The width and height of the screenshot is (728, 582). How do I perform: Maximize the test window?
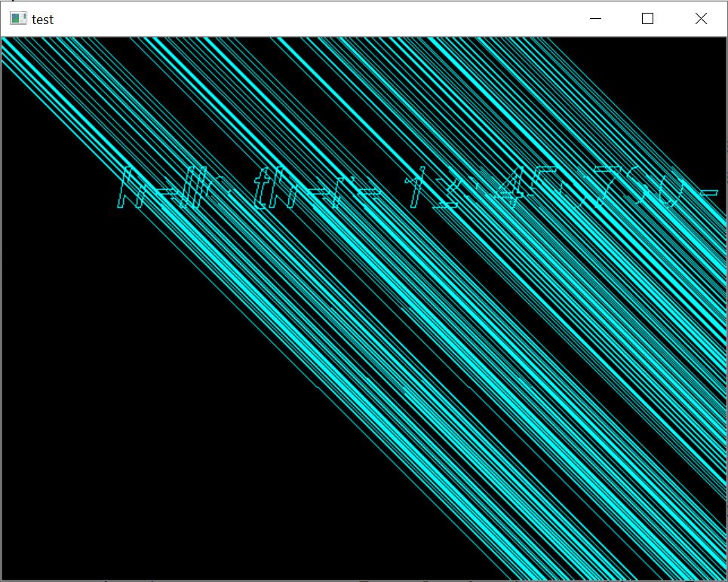coord(647,18)
